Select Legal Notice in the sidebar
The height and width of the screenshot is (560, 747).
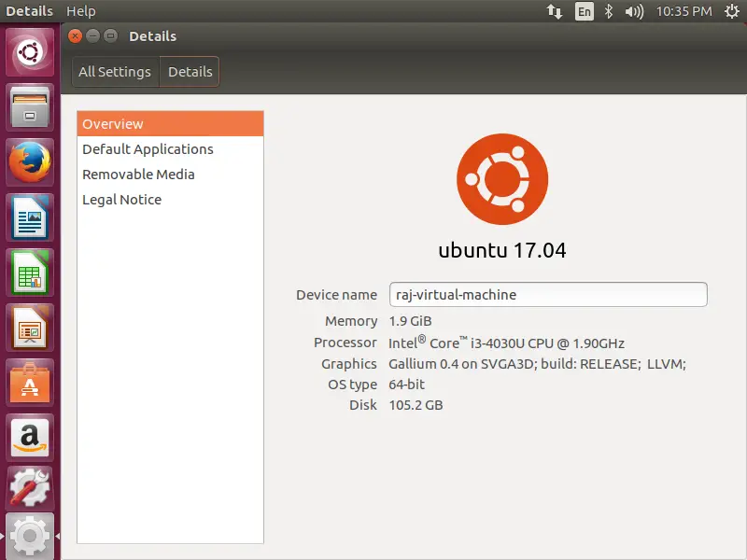point(170,200)
